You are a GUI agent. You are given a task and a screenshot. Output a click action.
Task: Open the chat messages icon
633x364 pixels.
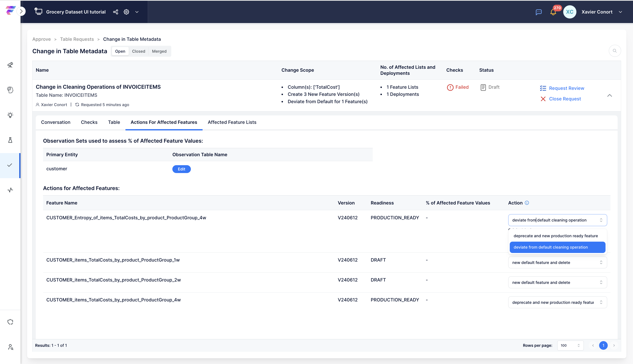click(539, 12)
